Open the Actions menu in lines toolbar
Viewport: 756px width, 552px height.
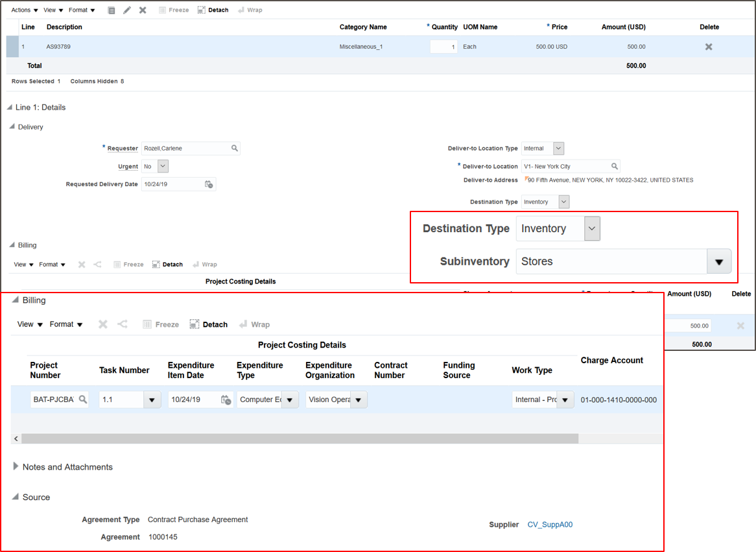tap(24, 10)
